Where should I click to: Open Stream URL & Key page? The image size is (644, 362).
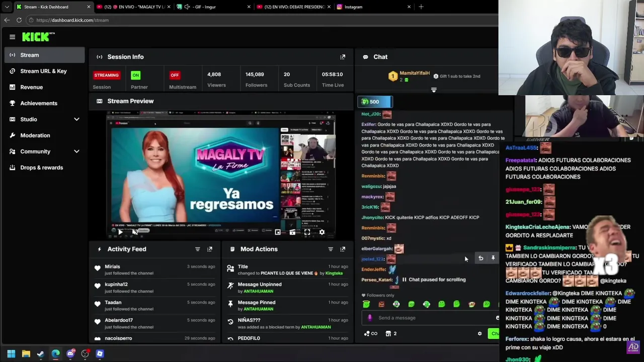(45, 71)
